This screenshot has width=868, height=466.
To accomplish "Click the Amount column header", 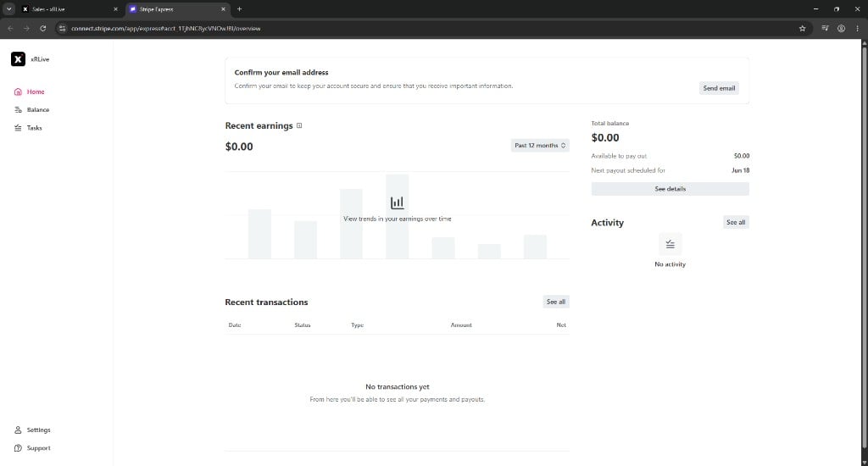I will [461, 325].
